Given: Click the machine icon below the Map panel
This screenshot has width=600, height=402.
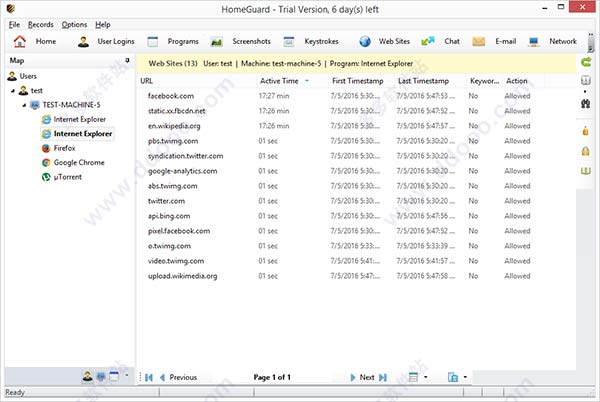Looking at the screenshot, I should click(x=101, y=377).
